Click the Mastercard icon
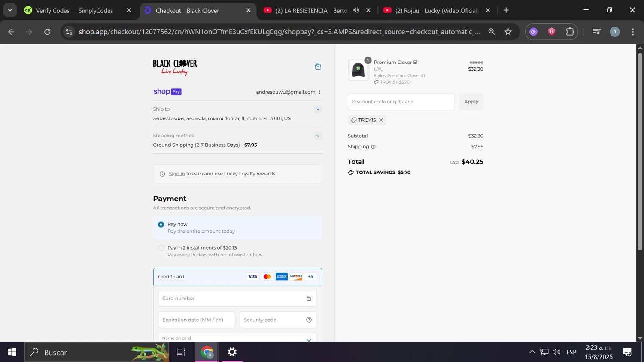 267,277
